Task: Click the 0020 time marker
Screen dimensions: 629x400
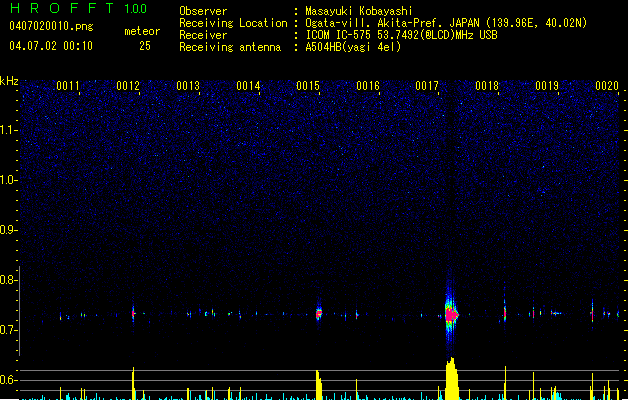Action: (607, 86)
